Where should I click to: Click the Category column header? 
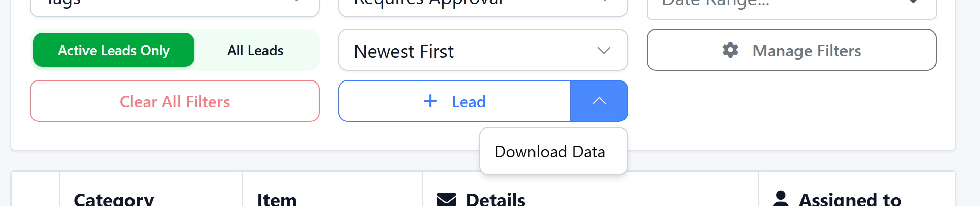[x=114, y=199]
